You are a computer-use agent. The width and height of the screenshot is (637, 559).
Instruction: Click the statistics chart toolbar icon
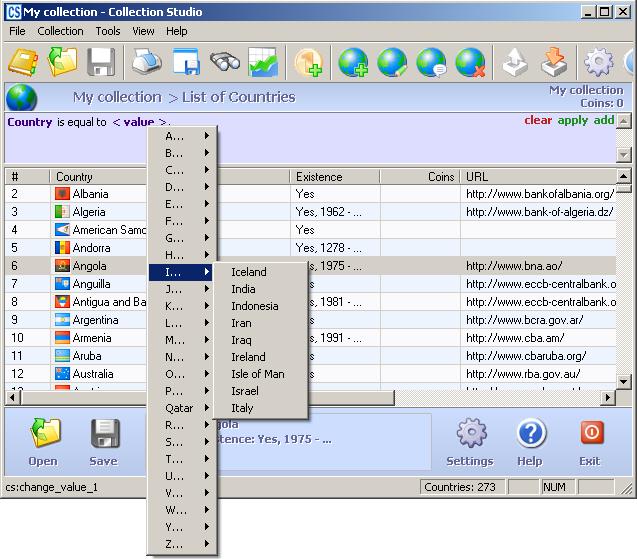(263, 62)
